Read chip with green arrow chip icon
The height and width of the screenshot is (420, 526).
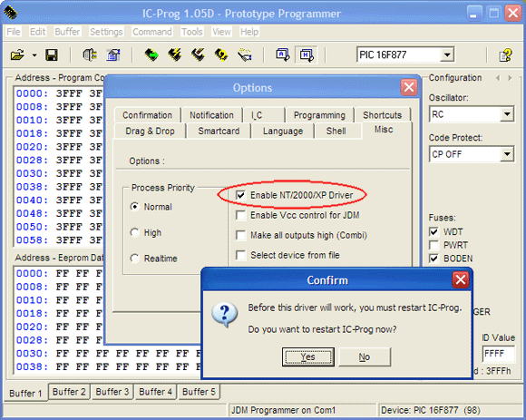click(151, 54)
